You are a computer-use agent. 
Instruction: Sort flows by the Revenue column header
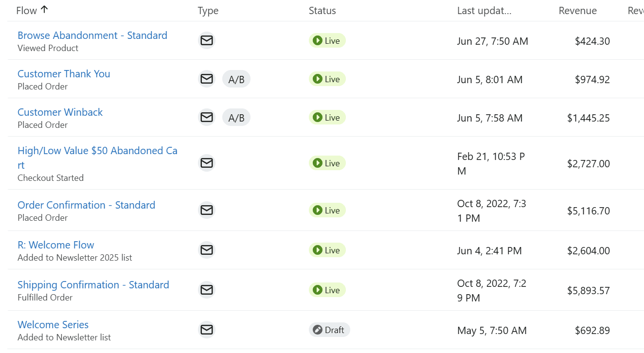click(x=577, y=10)
